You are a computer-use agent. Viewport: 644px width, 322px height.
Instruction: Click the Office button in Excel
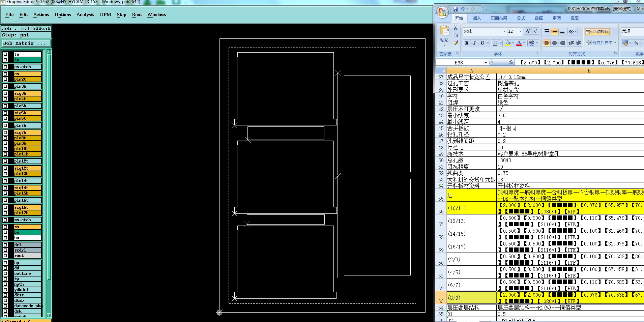(442, 12)
